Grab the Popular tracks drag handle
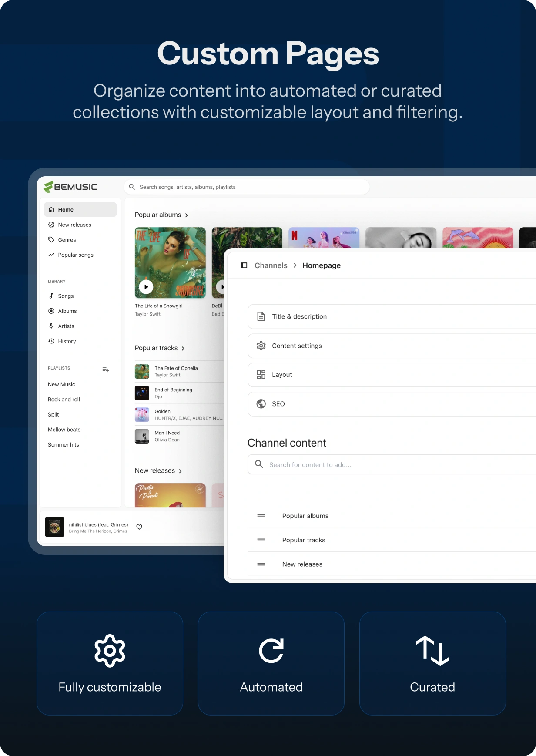The image size is (536, 756). click(x=261, y=540)
